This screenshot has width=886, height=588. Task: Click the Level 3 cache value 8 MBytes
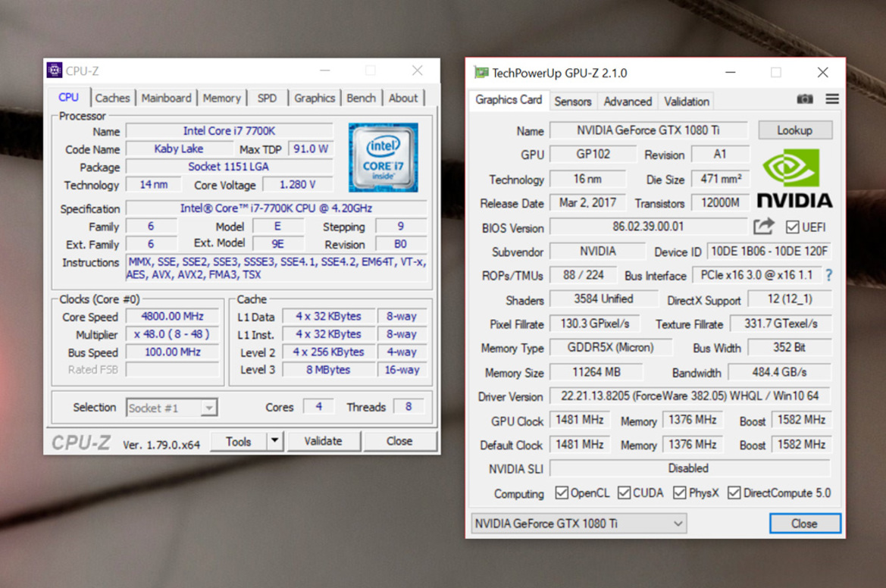(328, 370)
